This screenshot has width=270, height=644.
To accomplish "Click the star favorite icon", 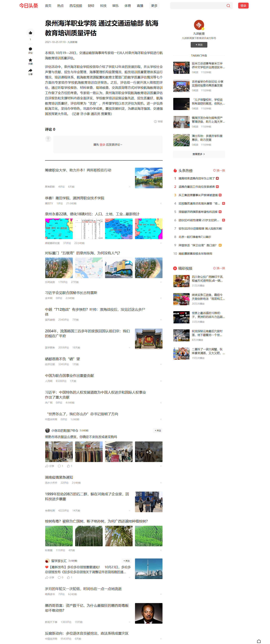I will click(30, 60).
